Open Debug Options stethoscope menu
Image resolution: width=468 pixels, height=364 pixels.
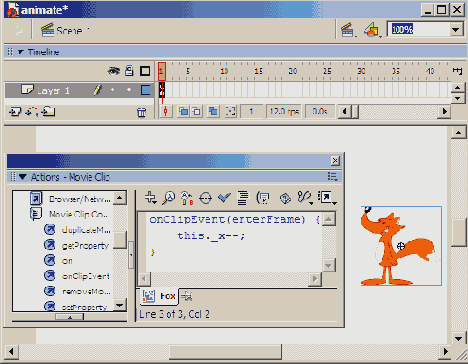point(305,198)
